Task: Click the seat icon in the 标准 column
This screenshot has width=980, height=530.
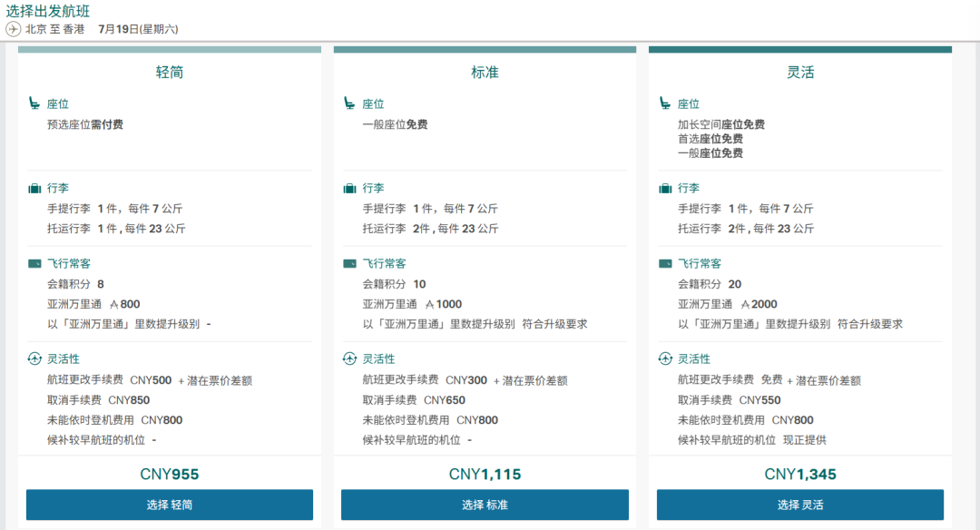Action: click(x=350, y=103)
